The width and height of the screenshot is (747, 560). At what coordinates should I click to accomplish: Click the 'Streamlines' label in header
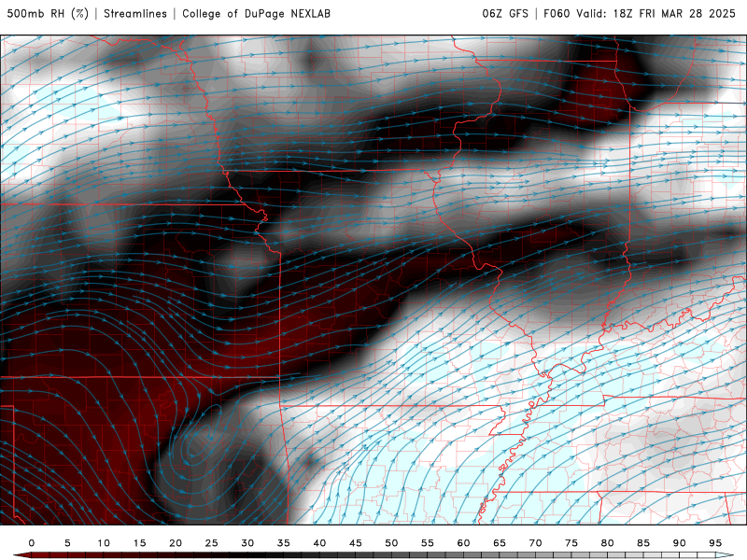point(135,13)
